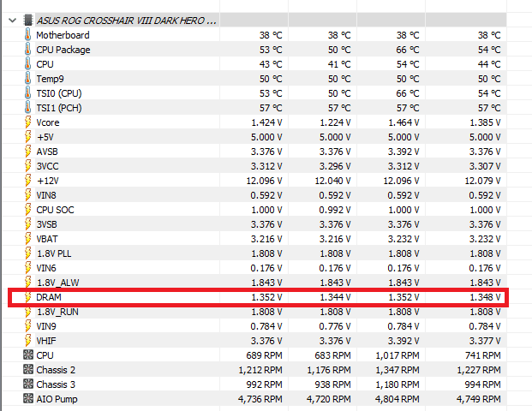Click the VHIF value 3.377 V
This screenshot has width=532, height=411.
click(x=485, y=341)
